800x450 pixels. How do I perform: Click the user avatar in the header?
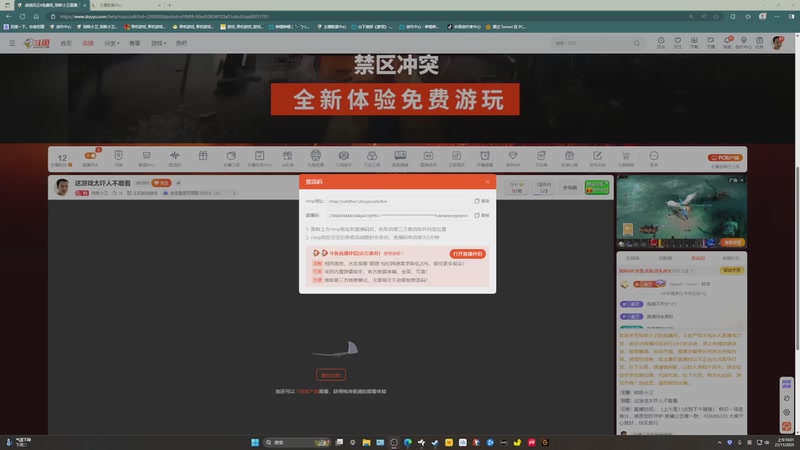pos(778,43)
